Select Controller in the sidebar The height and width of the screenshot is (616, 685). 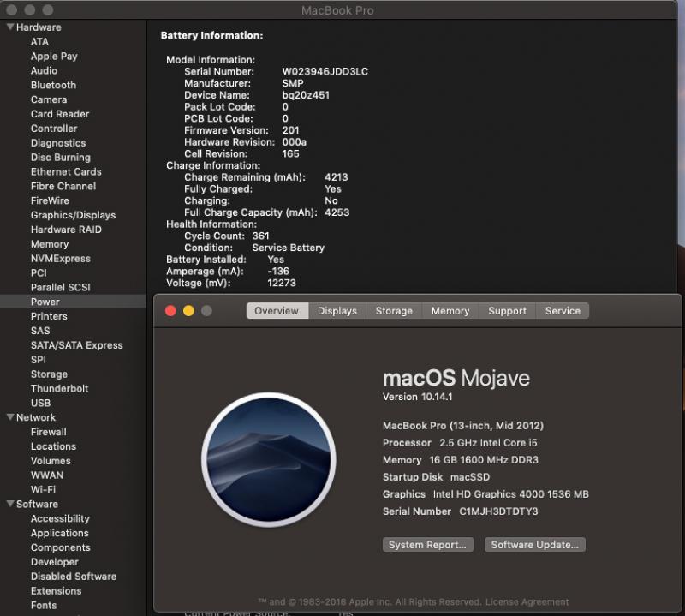(54, 129)
